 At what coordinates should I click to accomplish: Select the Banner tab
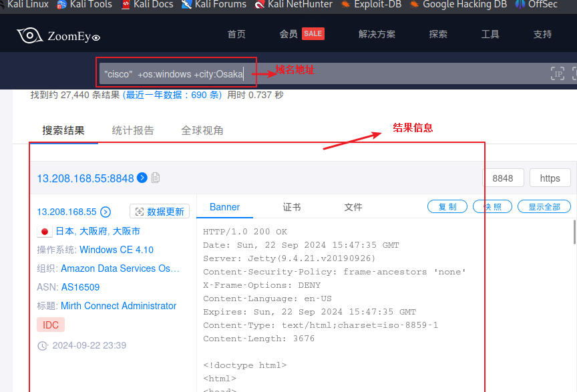click(224, 207)
